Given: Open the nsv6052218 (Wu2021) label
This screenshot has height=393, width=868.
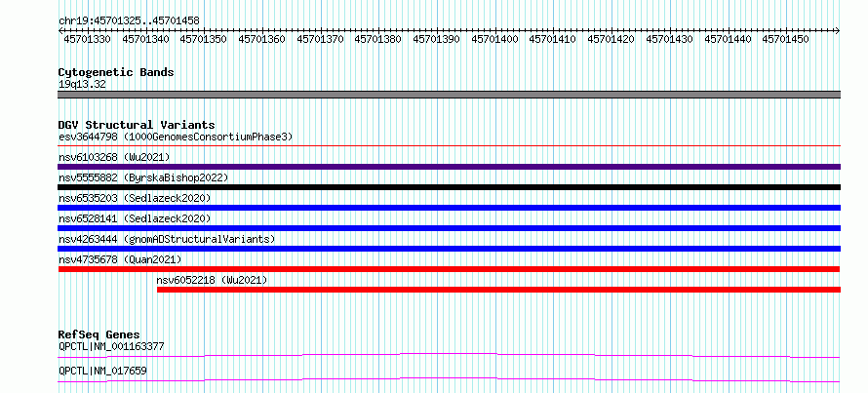Looking at the screenshot, I should pyautogui.click(x=212, y=280).
